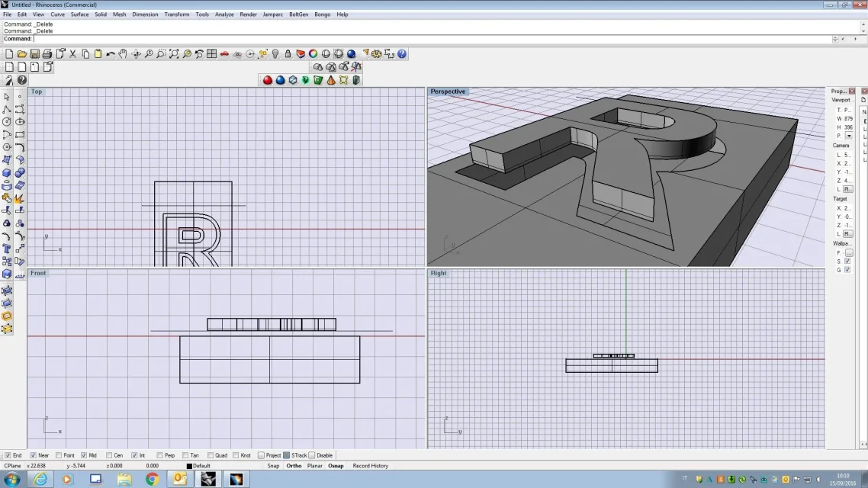Viewport: 868px width, 488px height.
Task: Select the Cut scissors icon
Action: click(x=72, y=54)
